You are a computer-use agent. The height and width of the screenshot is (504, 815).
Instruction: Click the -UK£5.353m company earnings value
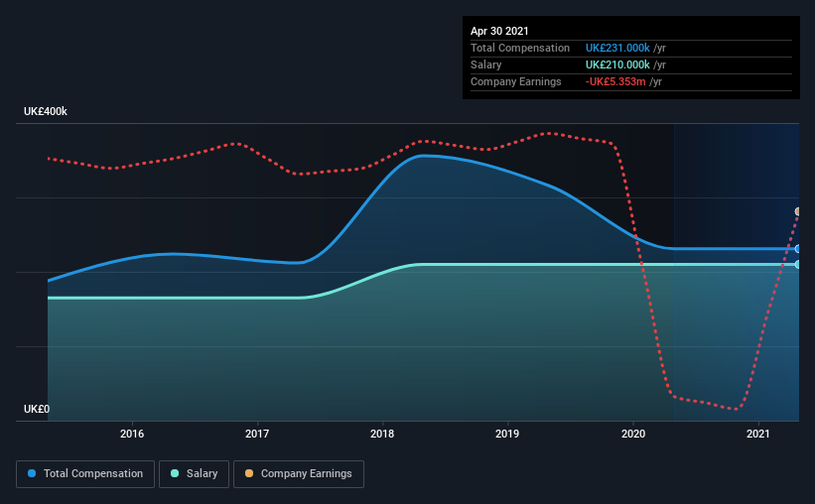pos(615,81)
